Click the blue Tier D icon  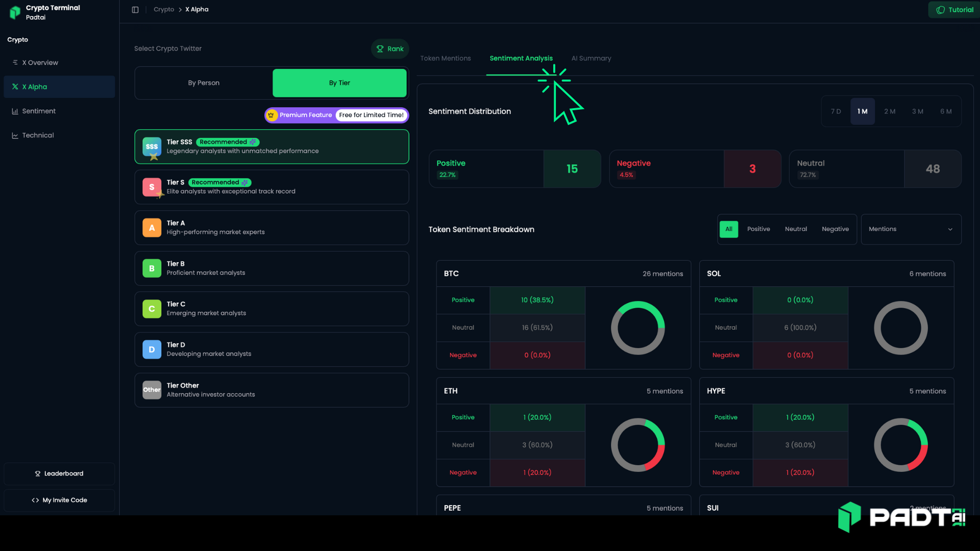coord(152,349)
